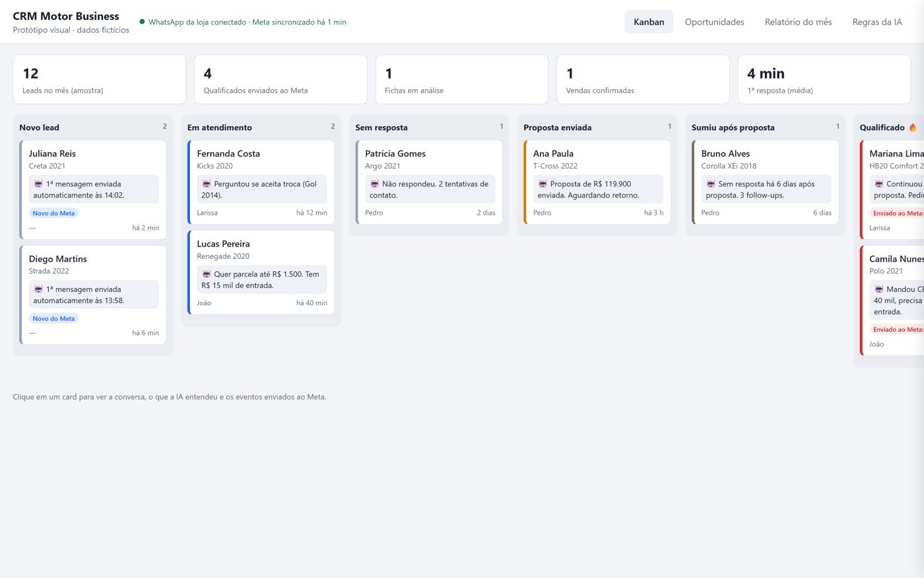Open the Leads no mês summary card
924x578 pixels.
(100, 79)
